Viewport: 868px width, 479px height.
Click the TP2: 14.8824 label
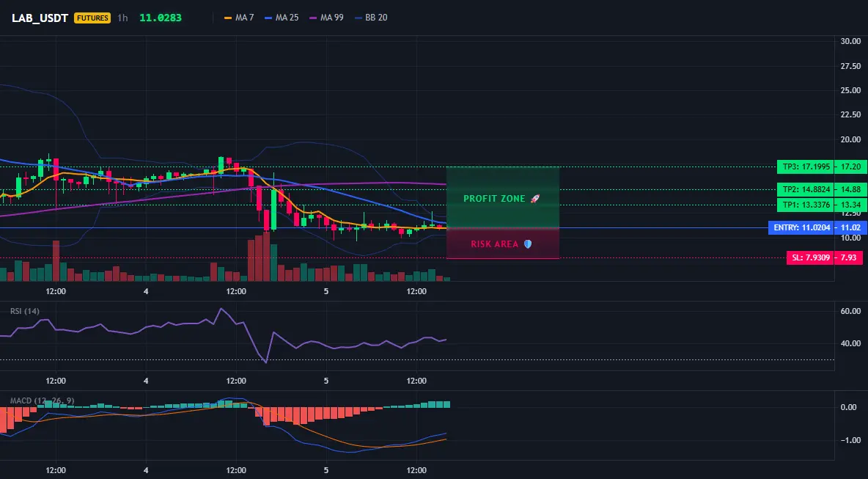pyautogui.click(x=806, y=189)
